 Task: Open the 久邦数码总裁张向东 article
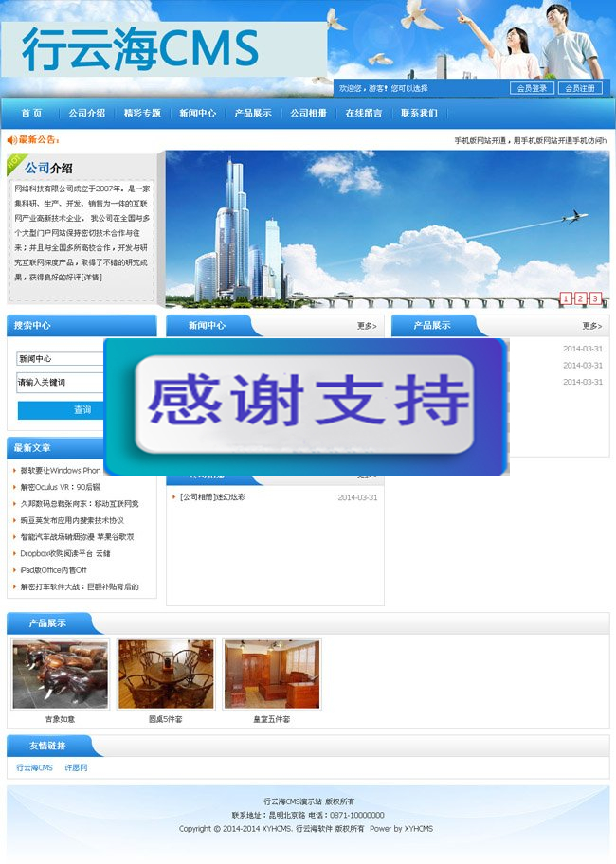80,504
